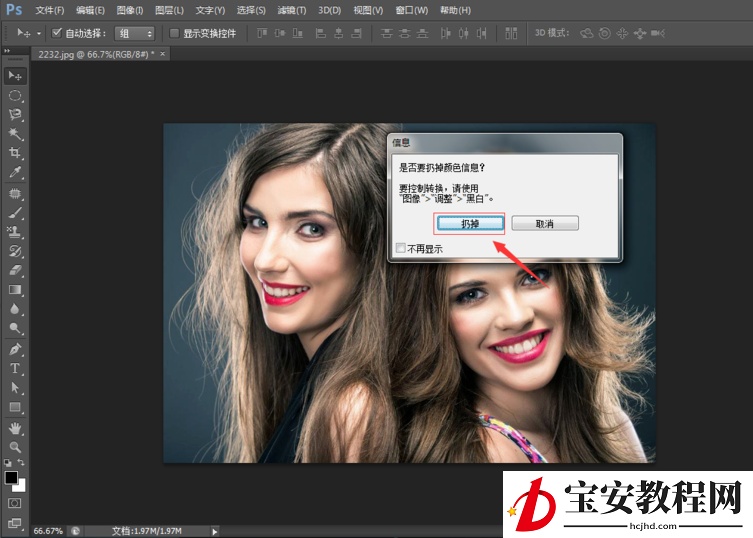Open the Move tool preset picker arrow
This screenshot has width=753, height=538.
point(39,34)
